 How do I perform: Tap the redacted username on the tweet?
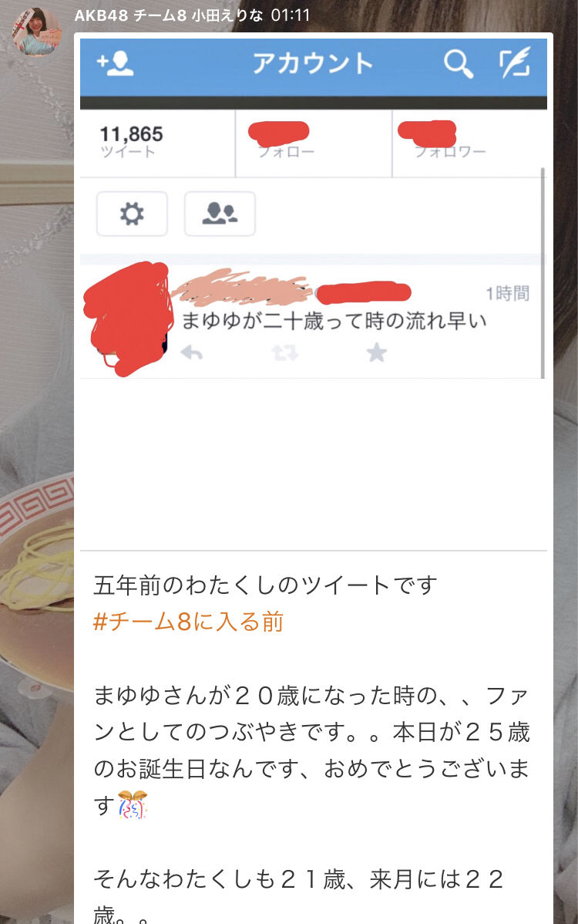(239, 286)
